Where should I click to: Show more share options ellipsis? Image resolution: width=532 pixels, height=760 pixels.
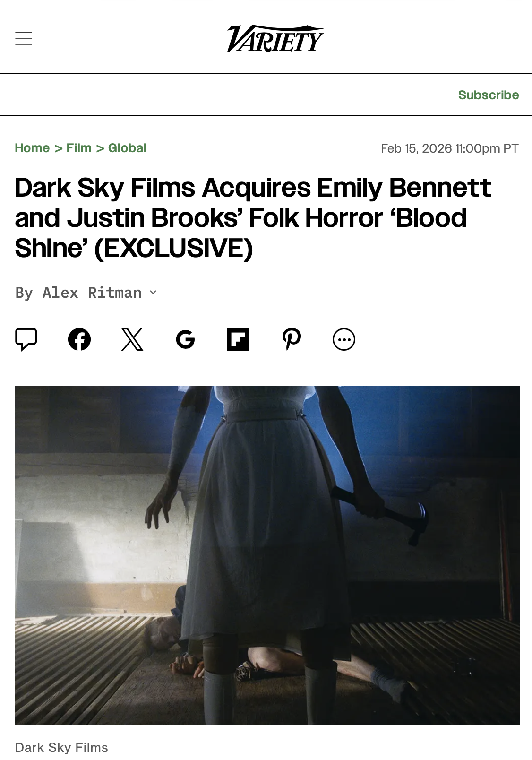pos(344,339)
